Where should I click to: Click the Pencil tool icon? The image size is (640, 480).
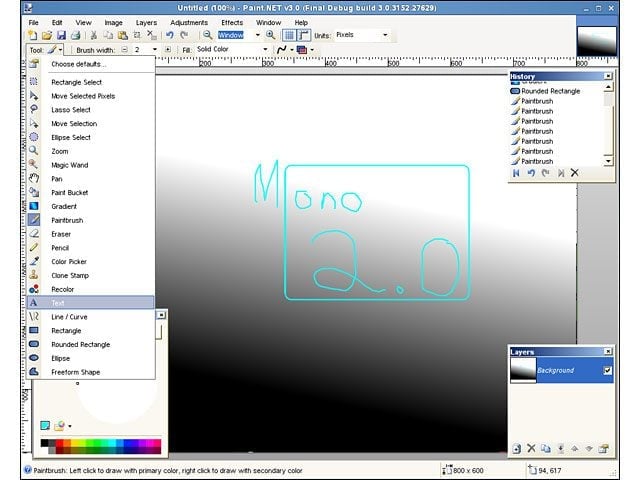[34, 247]
